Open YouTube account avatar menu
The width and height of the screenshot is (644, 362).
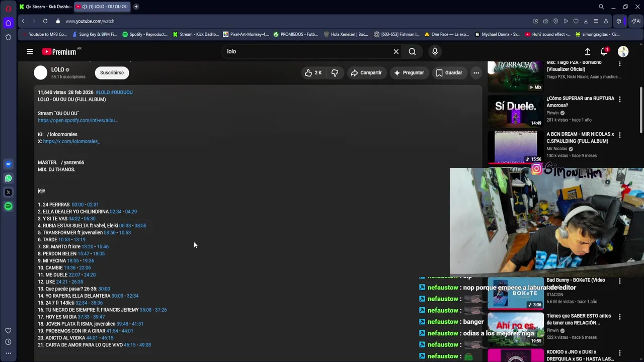(623, 51)
